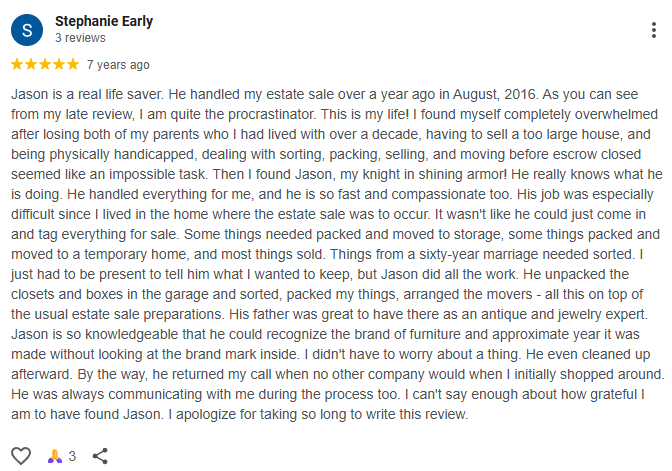The height and width of the screenshot is (471, 672).
Task: Click the praying hands reaction emoji
Action: tap(55, 456)
